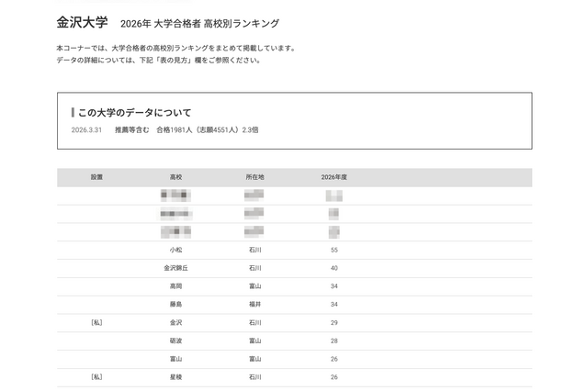Image resolution: width=588 pixels, height=391 pixels.
Task: Click the 金沢大学 page title
Action: coord(82,22)
